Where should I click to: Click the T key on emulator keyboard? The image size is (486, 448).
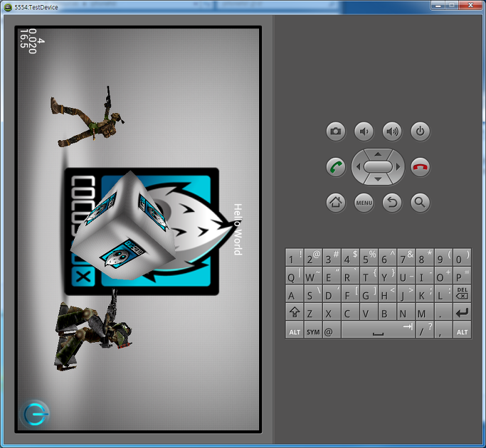[x=369, y=275]
